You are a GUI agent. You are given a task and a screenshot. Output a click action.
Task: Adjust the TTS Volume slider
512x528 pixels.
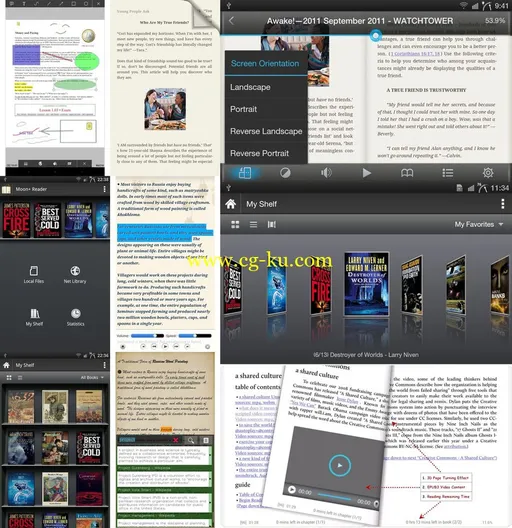click(x=147, y=336)
